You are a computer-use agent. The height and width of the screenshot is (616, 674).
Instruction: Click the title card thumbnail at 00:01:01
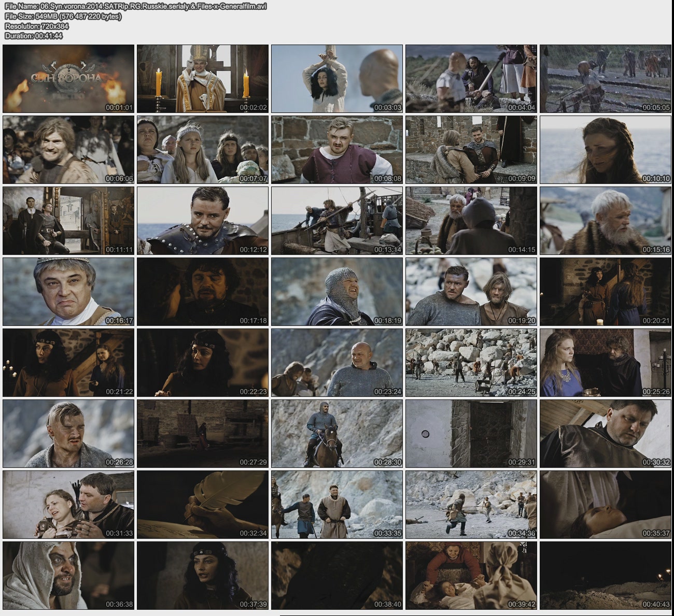tap(68, 79)
